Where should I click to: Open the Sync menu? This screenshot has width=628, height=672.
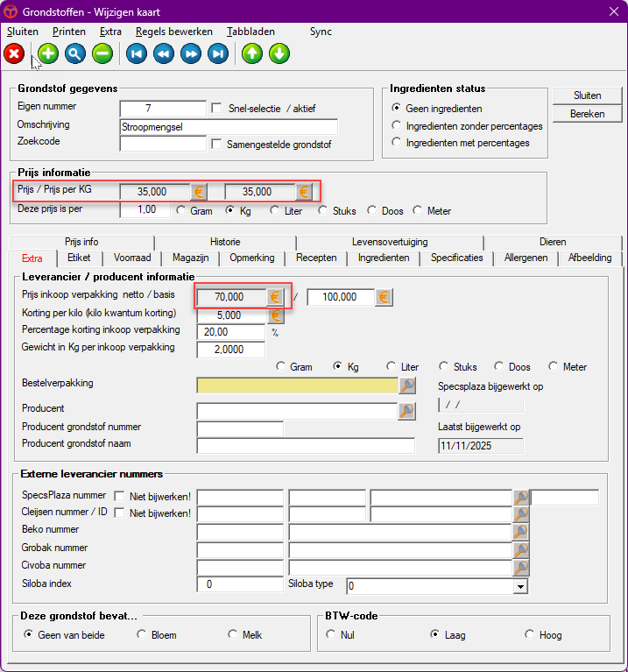[321, 32]
